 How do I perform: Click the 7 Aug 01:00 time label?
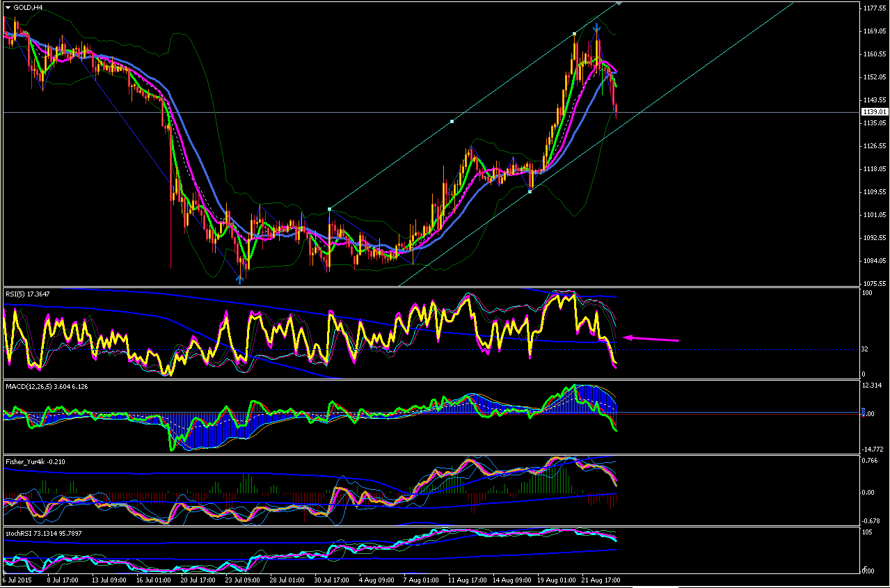click(x=421, y=580)
